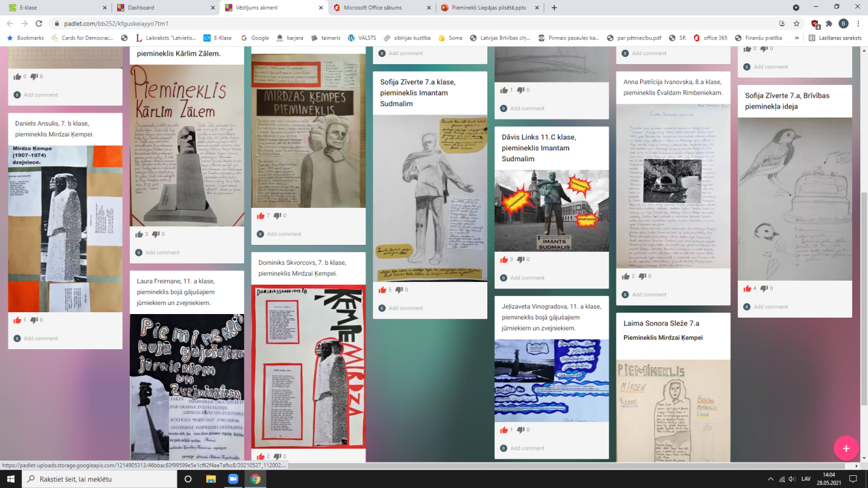The image size is (868, 488).
Task: Like Anna Patrīcija Ivanovska's post
Action: [626, 276]
